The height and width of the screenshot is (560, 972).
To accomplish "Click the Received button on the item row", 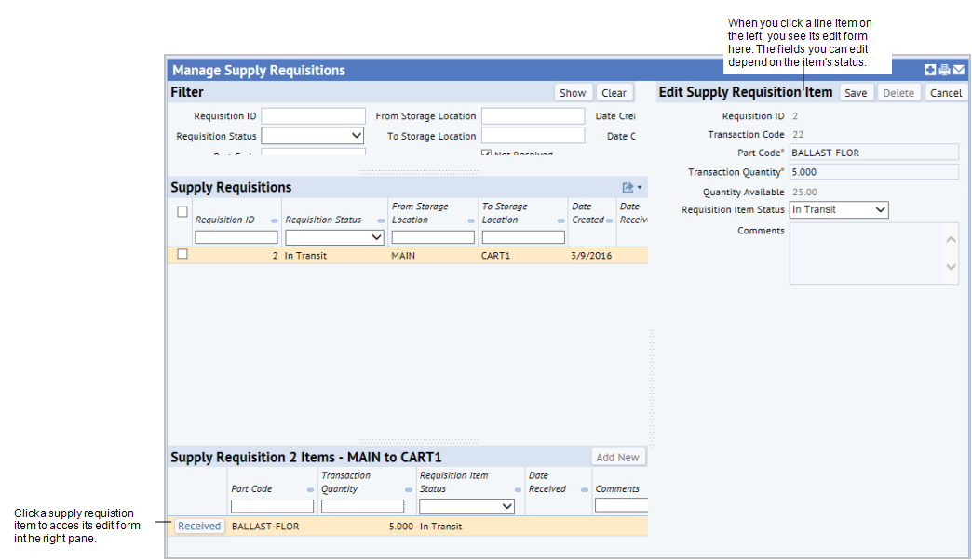I will (x=197, y=526).
